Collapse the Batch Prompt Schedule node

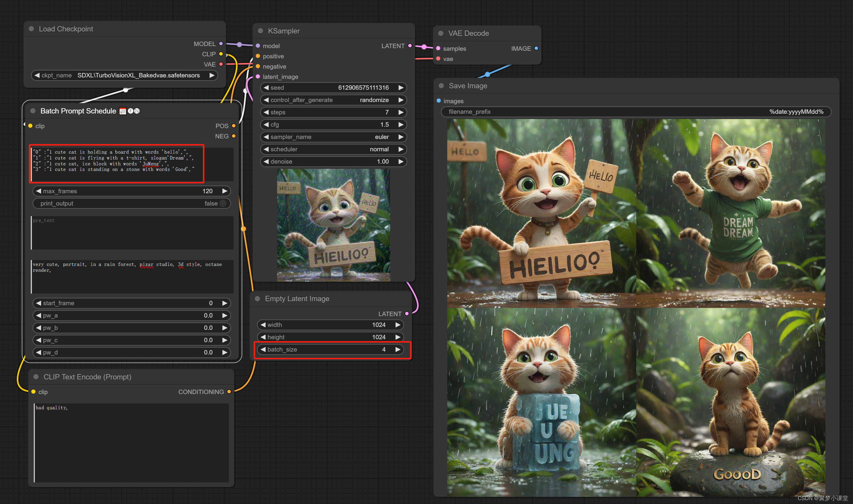click(x=33, y=111)
